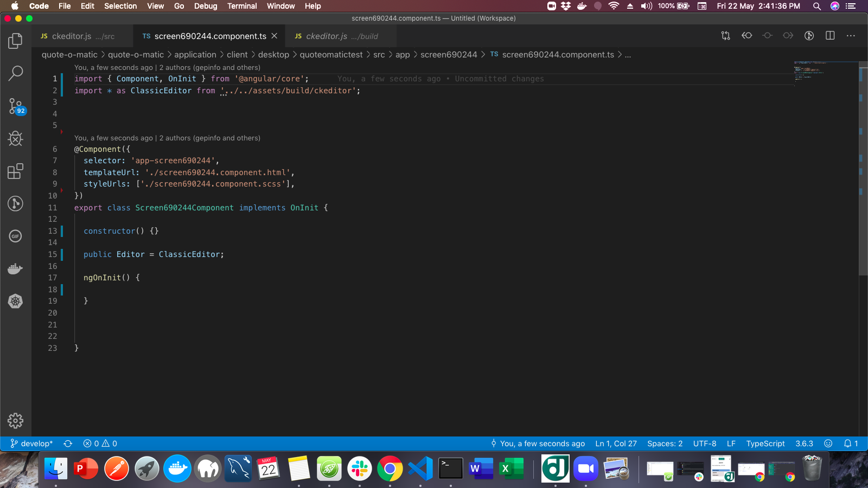
Task: Open the Extensions view in activity bar
Action: (x=16, y=171)
